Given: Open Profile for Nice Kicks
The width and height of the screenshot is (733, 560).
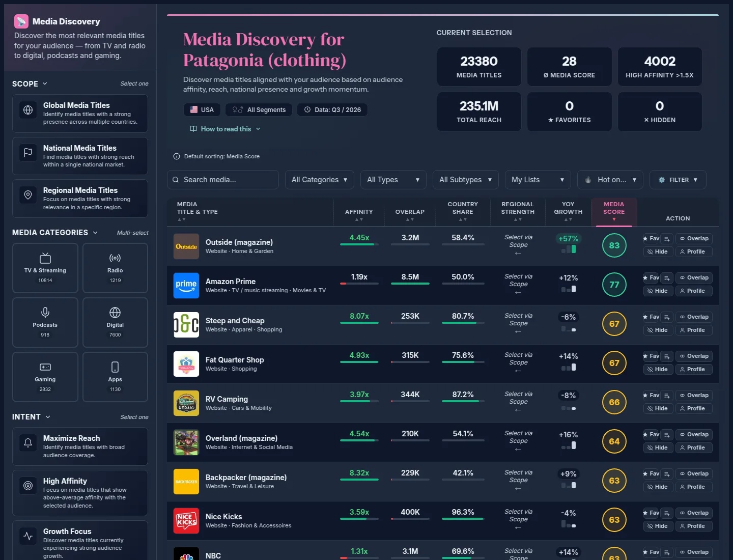Looking at the screenshot, I should (694, 526).
